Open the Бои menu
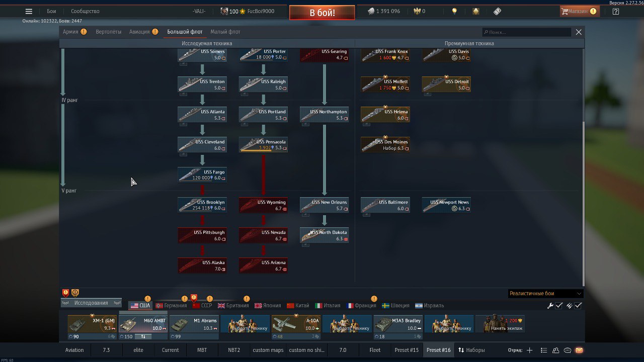Image resolution: width=644 pixels, height=362 pixels. pyautogui.click(x=51, y=11)
